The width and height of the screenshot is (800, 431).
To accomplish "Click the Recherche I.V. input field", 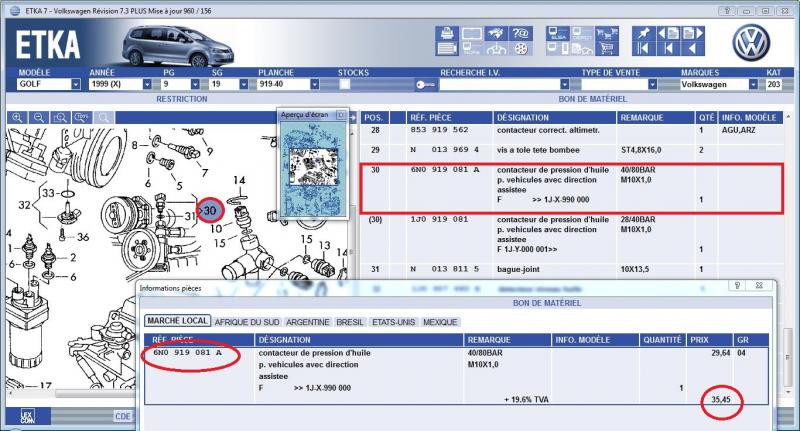I will coord(500,85).
